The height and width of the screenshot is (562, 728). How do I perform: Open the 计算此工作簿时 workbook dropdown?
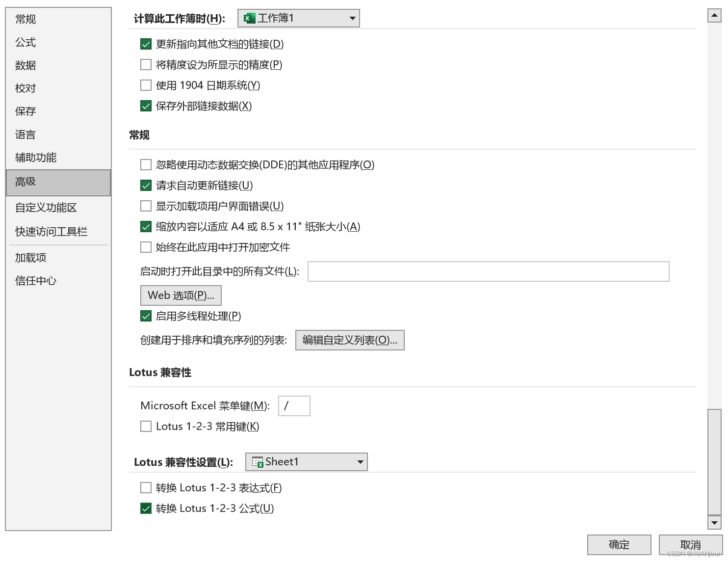click(299, 18)
